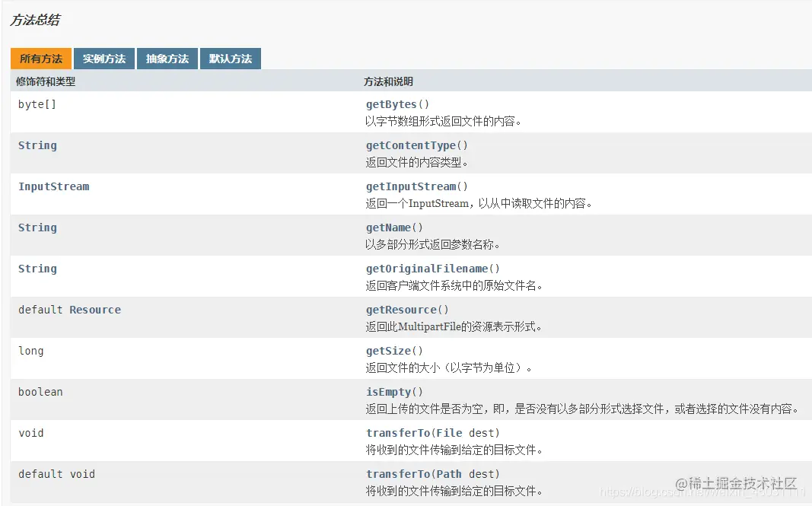Click description starting 返回上传的文件是否为空

click(582, 409)
